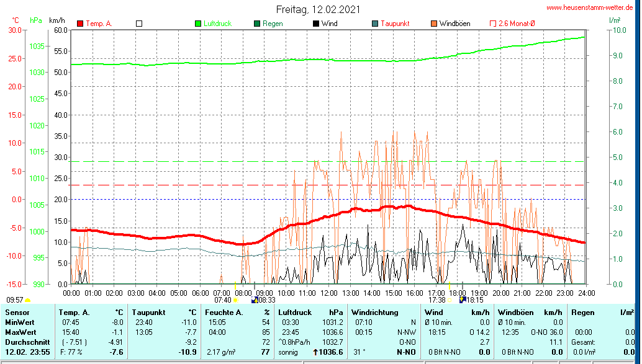The height and width of the screenshot is (364, 642).
Task: Click the Feuchte A. column header
Action: click(224, 313)
